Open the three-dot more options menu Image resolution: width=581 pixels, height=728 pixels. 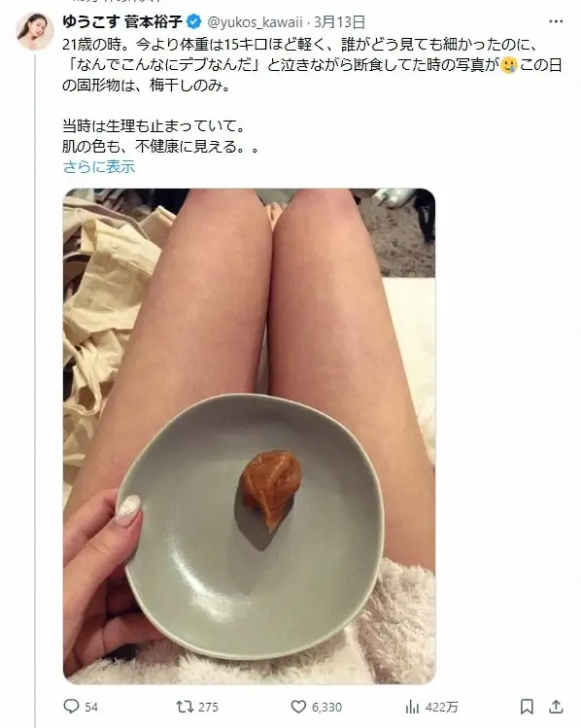[555, 21]
